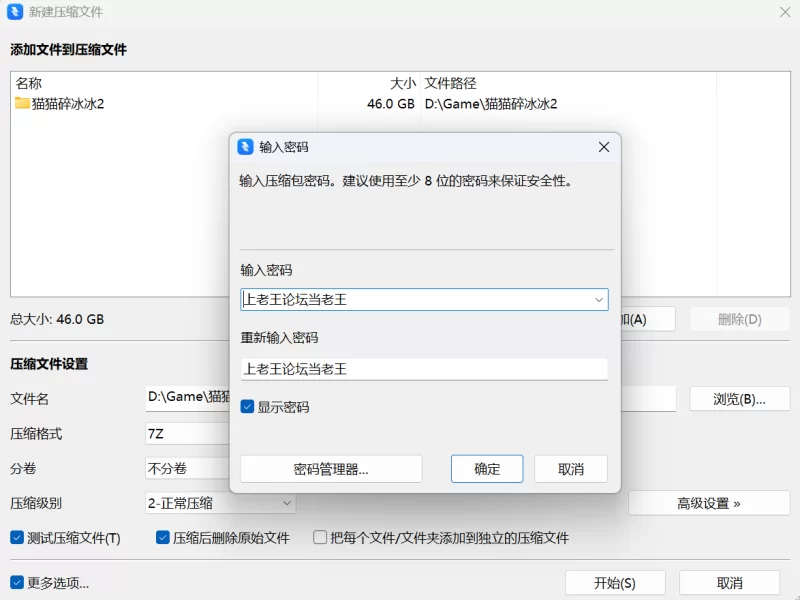
Task: Click the 名称 column header
Action: (29, 83)
